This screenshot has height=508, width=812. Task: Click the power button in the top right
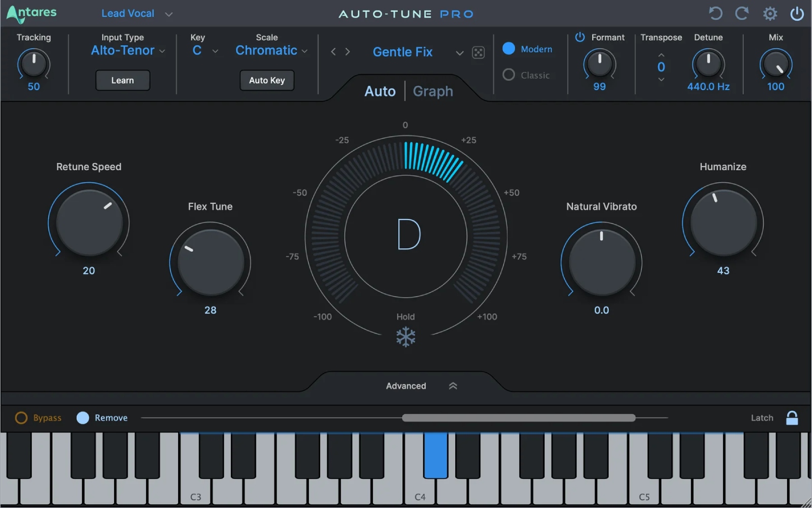pos(797,14)
